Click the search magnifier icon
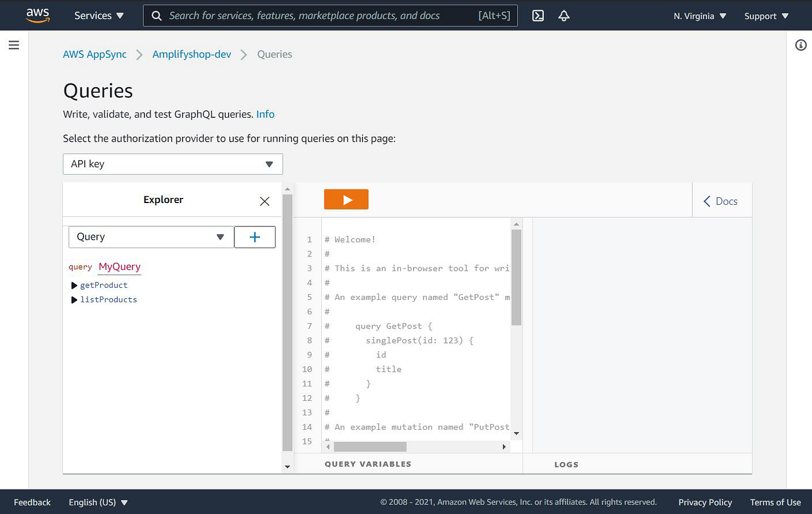 point(157,16)
